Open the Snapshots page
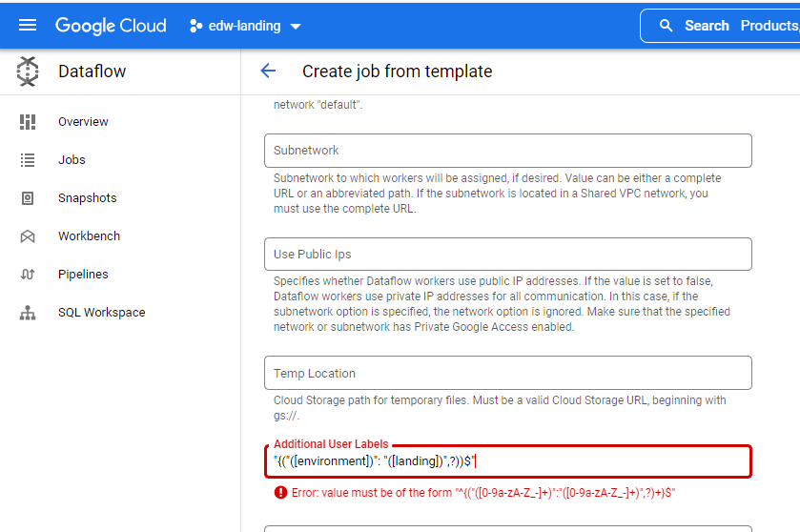800x532 pixels. point(87,198)
